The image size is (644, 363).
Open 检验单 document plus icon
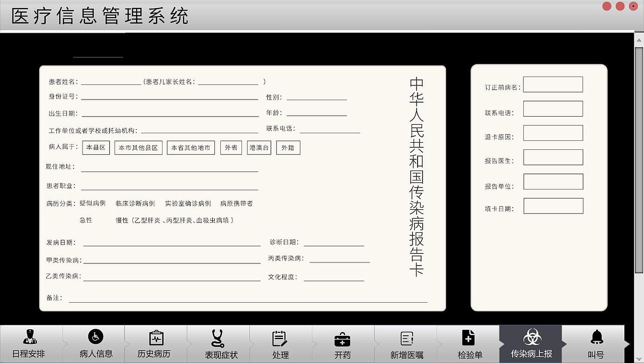point(468,338)
